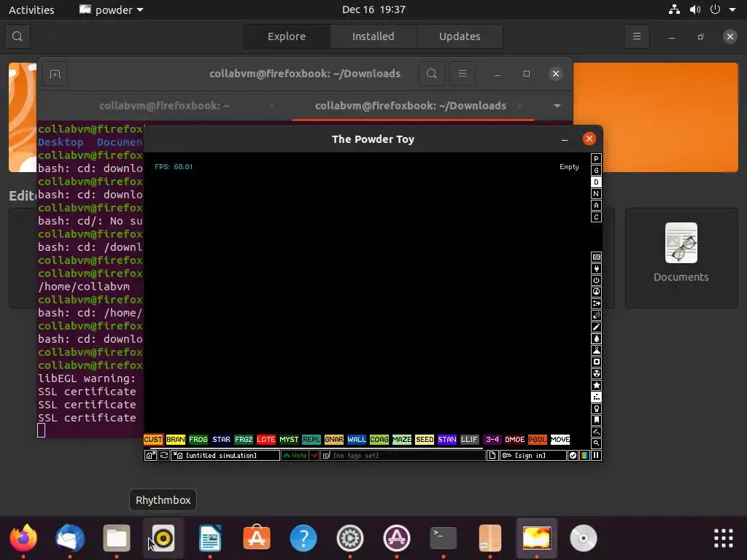Open the Solids square category
Image resolution: width=747 pixels, height=560 pixels.
click(596, 362)
